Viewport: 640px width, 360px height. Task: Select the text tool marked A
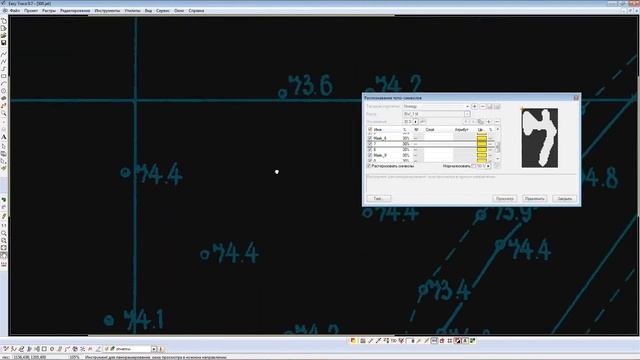click(4, 137)
